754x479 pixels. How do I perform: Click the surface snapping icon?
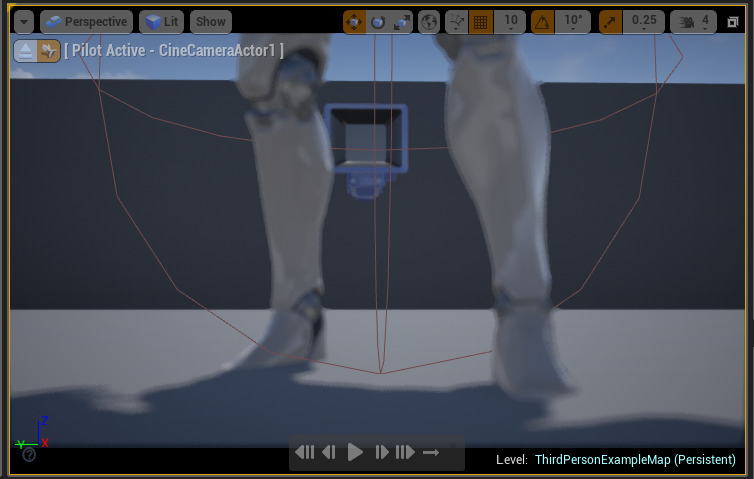[x=457, y=21]
